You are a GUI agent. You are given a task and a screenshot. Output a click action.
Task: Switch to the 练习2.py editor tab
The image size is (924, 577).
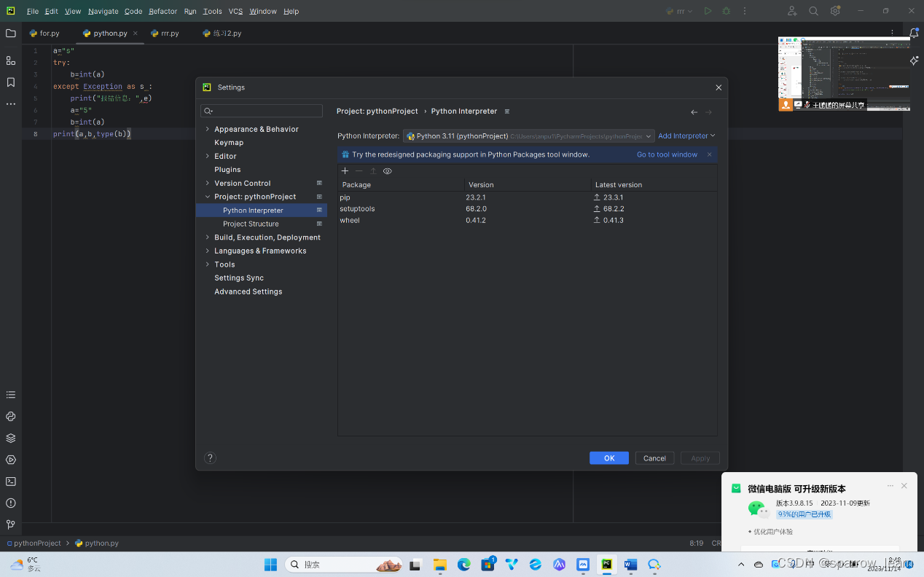(222, 34)
